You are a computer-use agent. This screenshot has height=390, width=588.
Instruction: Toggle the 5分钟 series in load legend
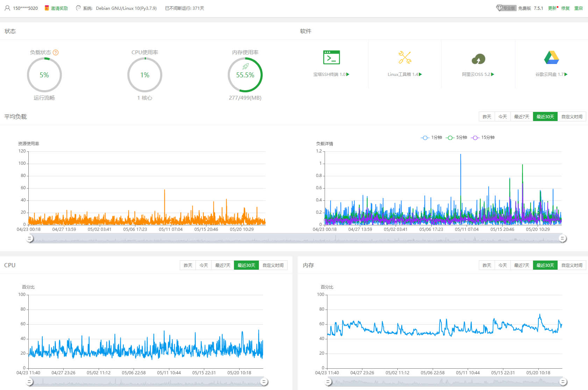[x=456, y=137]
